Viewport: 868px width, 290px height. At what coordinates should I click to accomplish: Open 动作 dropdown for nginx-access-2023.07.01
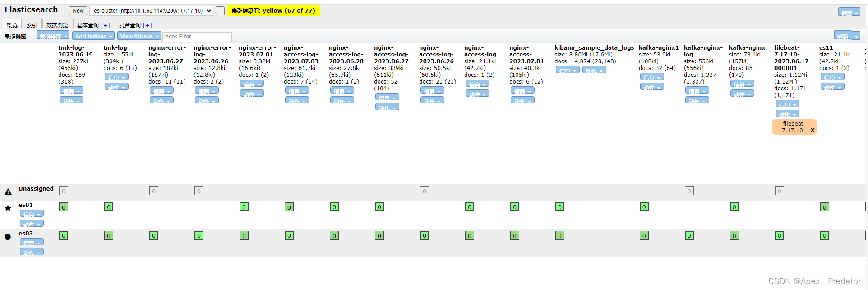point(522,100)
